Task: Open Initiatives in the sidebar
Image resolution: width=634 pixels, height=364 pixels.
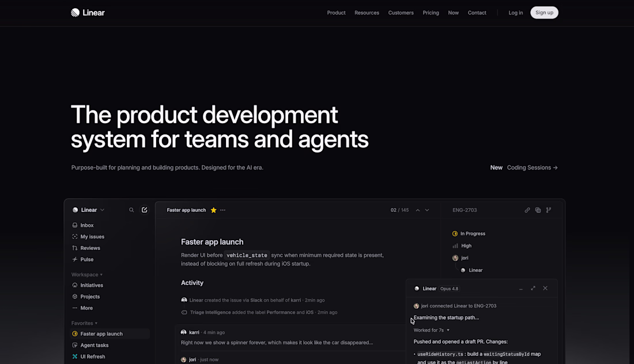Action: pos(109,285)
